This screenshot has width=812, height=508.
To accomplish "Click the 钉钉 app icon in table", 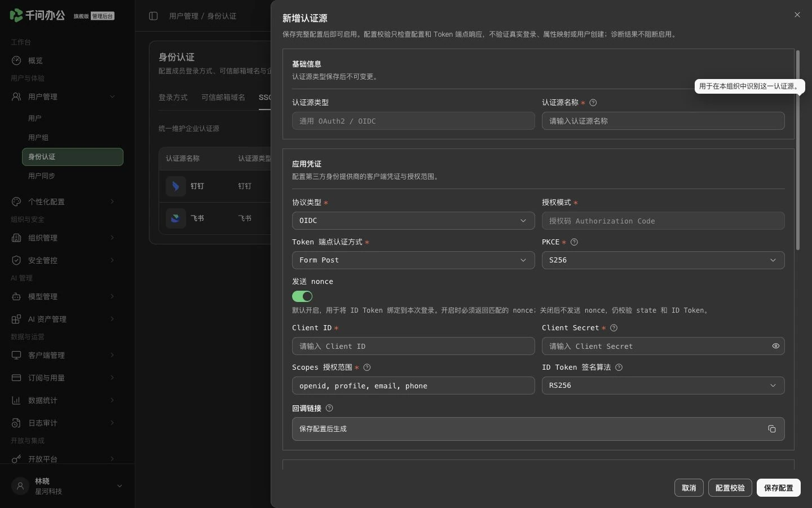I will pyautogui.click(x=176, y=186).
